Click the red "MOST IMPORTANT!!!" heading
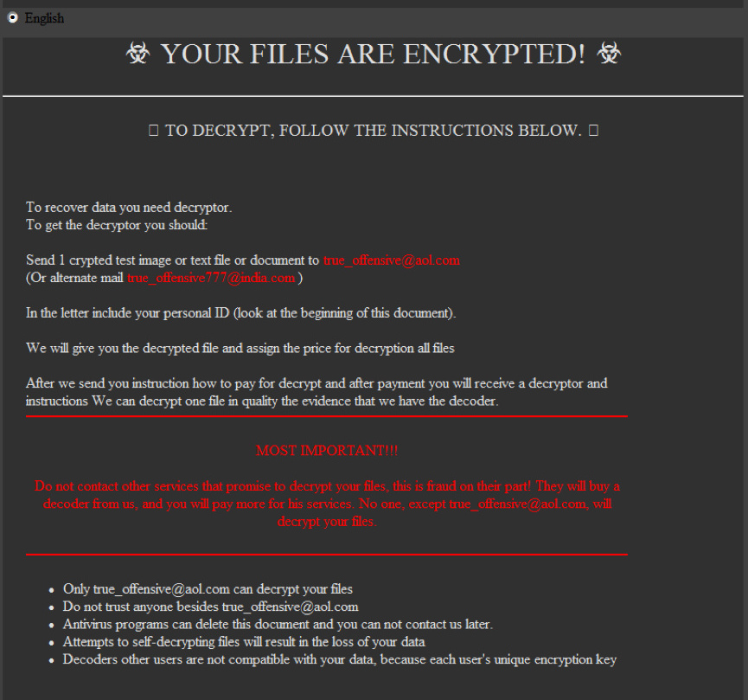 tap(327, 451)
